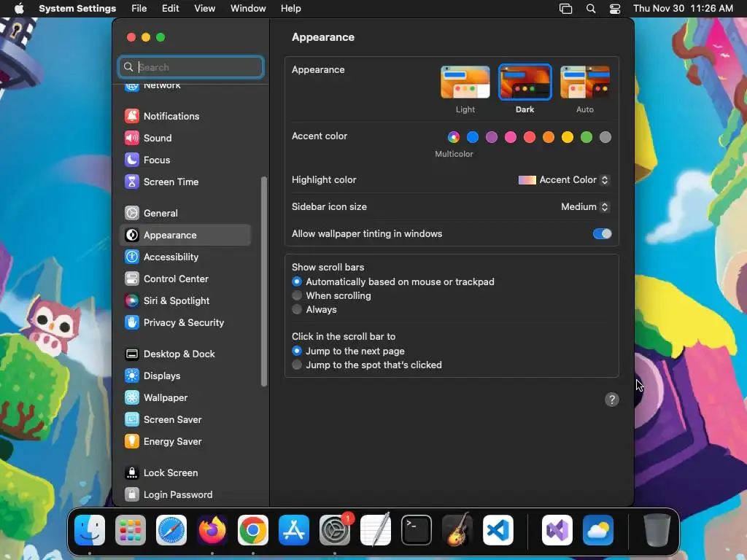Open Desktop & Dock icon
Viewport: 747px width, 560px height.
(x=132, y=354)
